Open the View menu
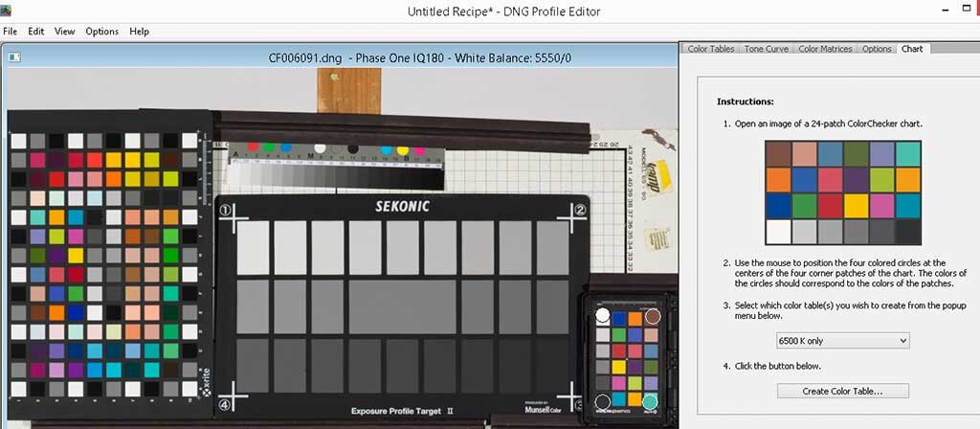The height and width of the screenshot is (429, 980). 64,32
